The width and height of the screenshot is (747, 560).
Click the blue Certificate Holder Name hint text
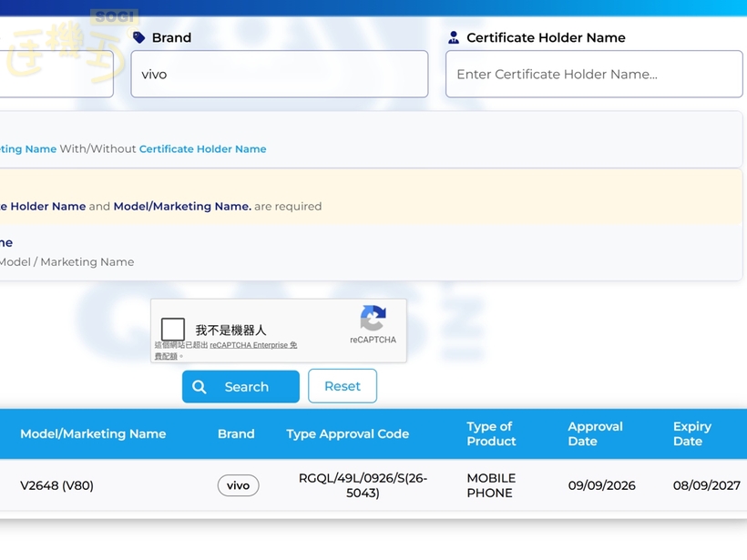(x=202, y=149)
